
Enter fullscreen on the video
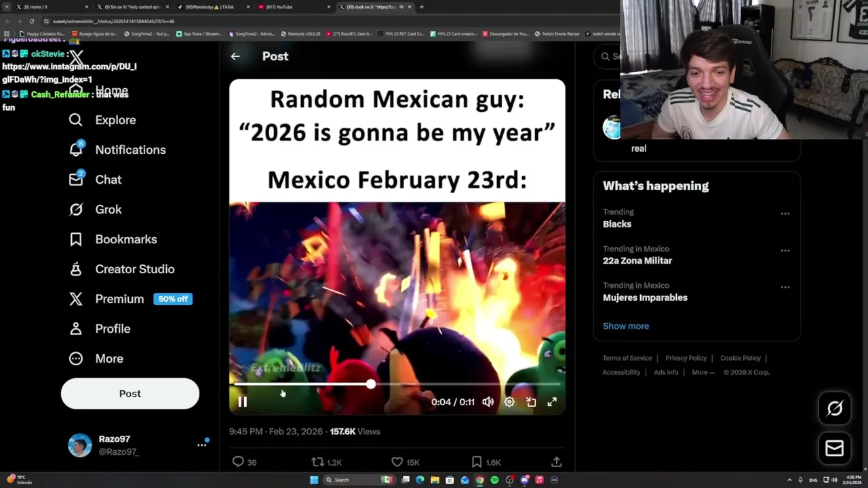552,402
